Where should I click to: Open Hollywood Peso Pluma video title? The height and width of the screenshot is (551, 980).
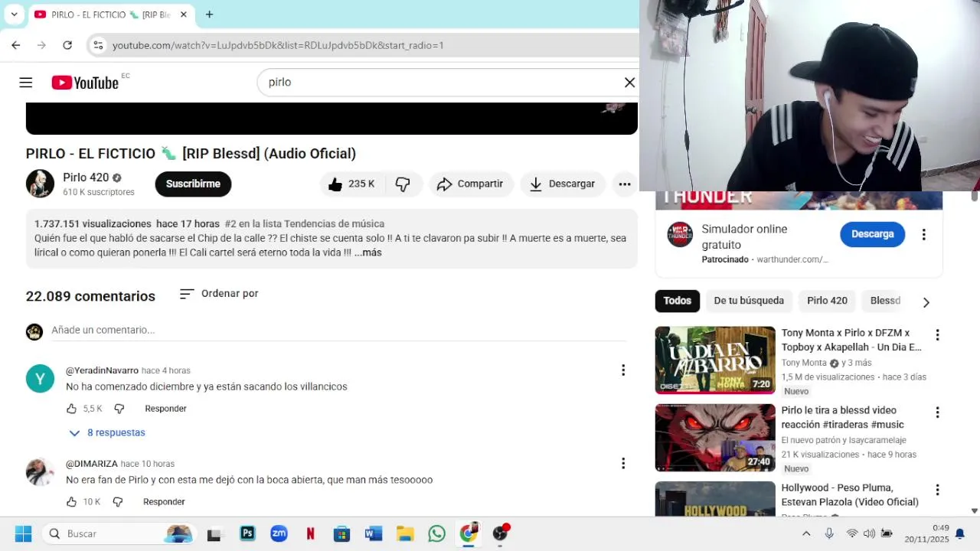(x=850, y=495)
